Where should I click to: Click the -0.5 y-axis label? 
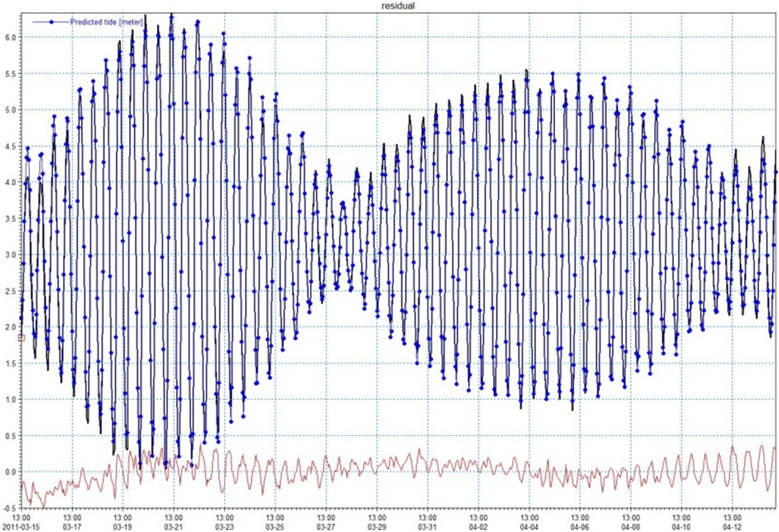coord(10,508)
